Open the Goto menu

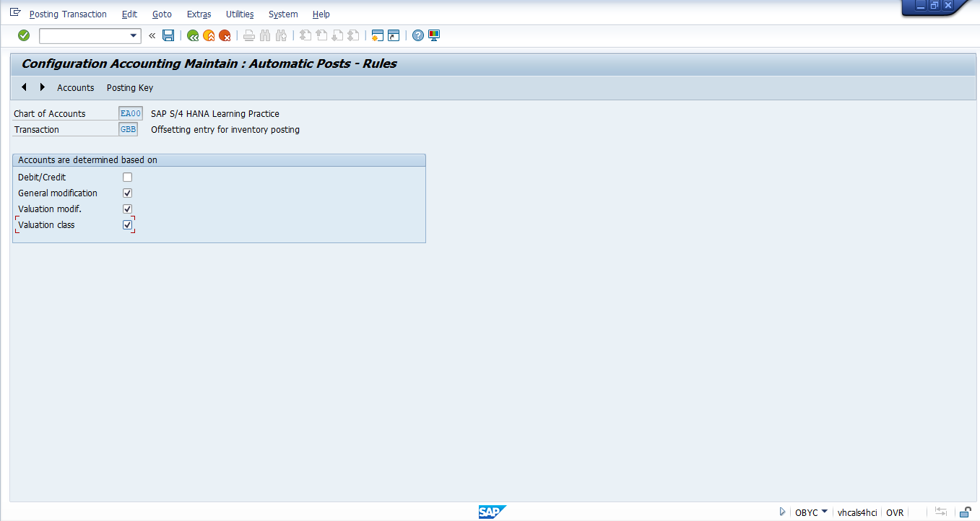(162, 14)
